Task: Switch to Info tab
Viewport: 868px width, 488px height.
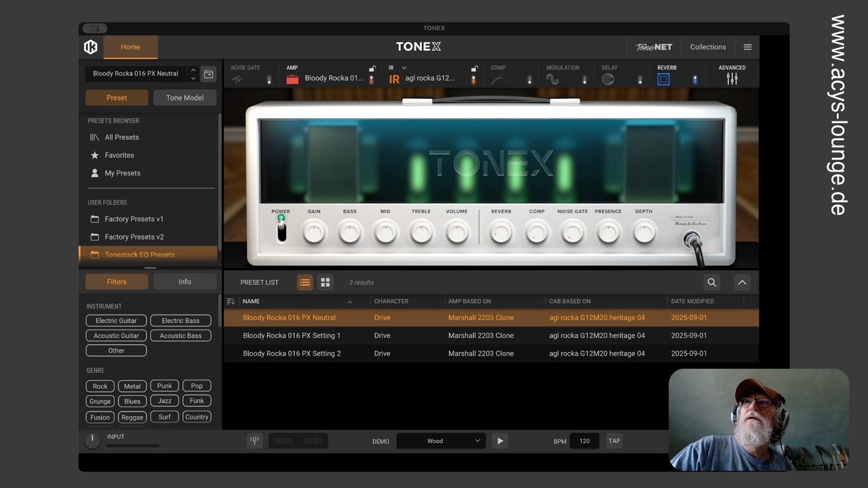Action: point(184,282)
